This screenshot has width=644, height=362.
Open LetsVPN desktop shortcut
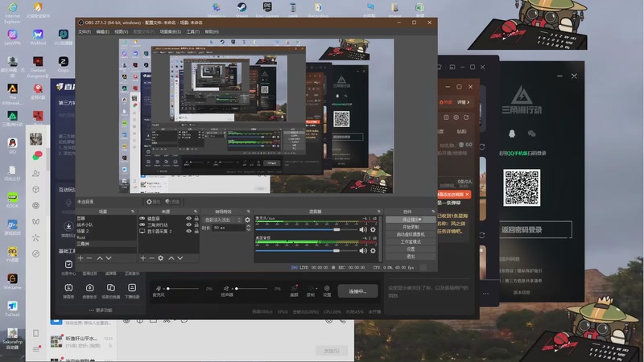point(12,37)
